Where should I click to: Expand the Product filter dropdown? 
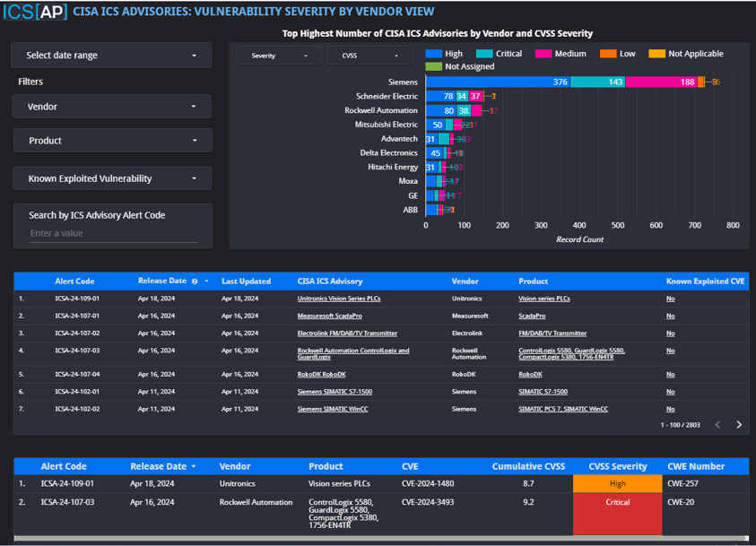(112, 141)
